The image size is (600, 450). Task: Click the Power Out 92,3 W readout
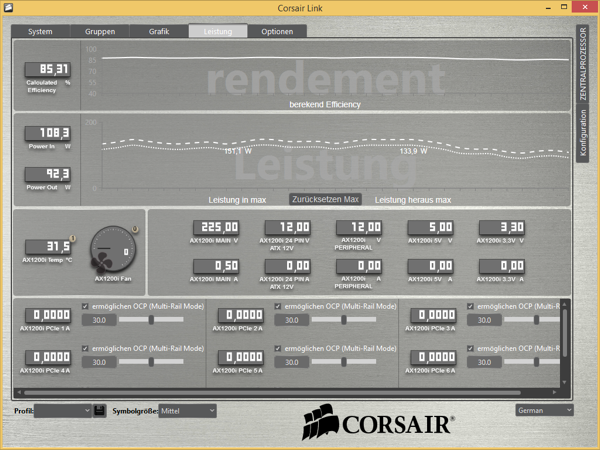[x=48, y=174]
